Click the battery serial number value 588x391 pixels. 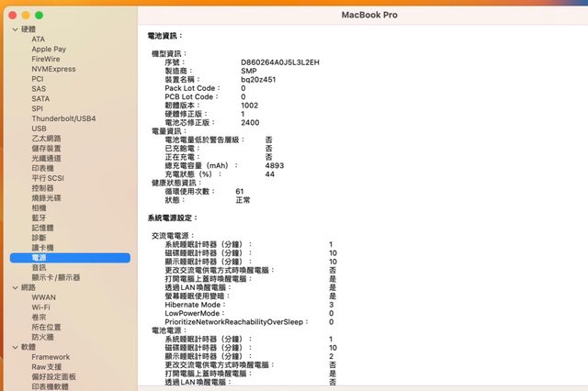pyautogui.click(x=279, y=62)
